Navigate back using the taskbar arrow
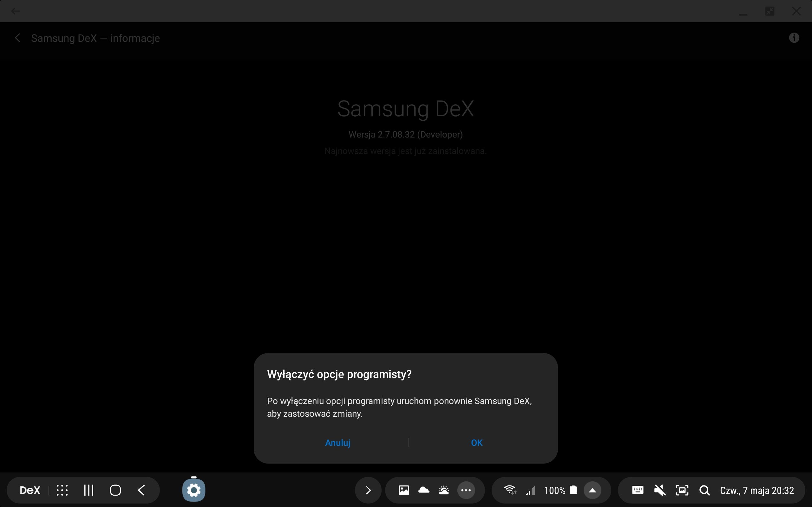This screenshot has height=507, width=812. 141,490
